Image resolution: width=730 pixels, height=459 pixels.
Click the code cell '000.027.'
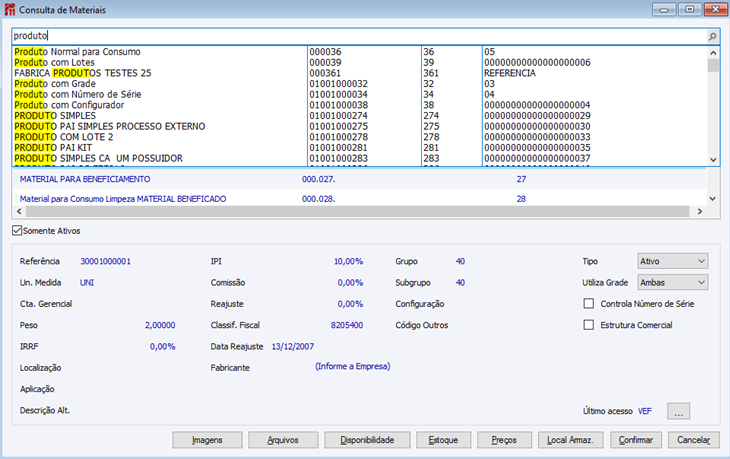tap(318, 179)
